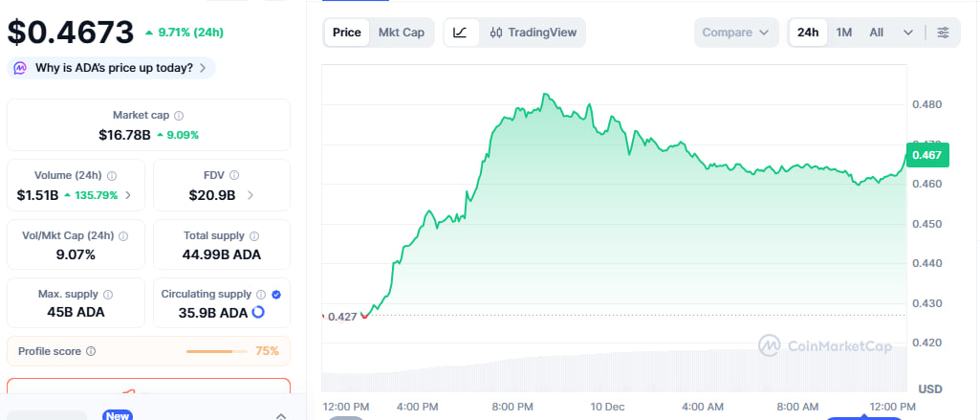Click the circulating supply verified badge
Viewport: 980px width, 420px height.
click(276, 295)
